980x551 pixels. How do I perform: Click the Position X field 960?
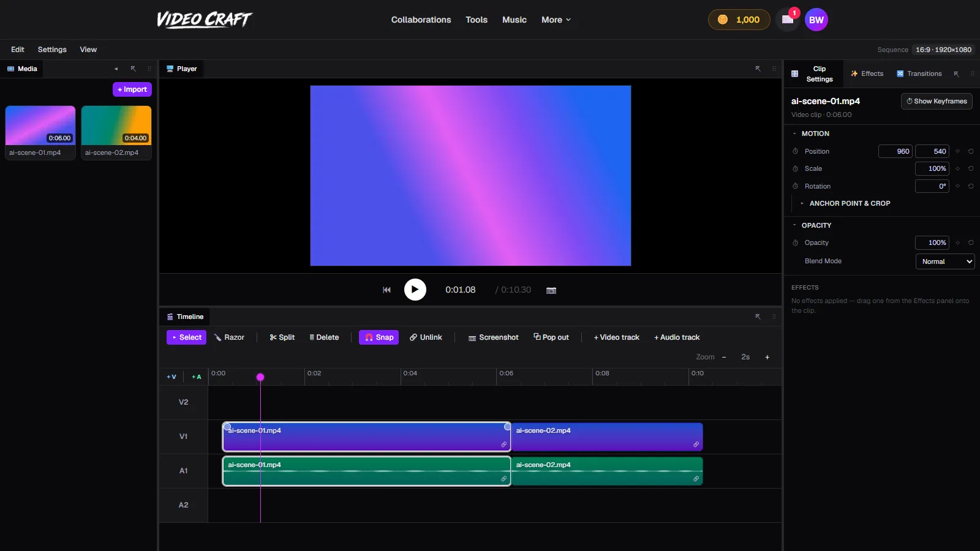pyautogui.click(x=895, y=151)
